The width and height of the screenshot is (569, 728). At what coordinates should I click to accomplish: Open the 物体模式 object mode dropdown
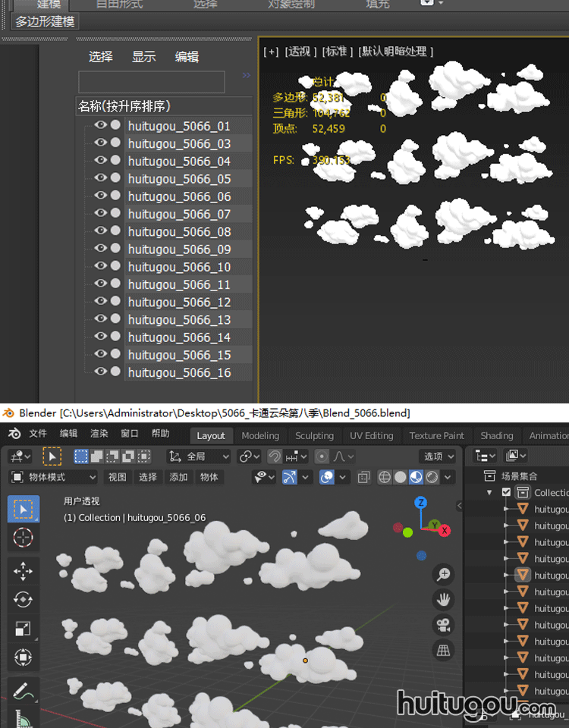(53, 477)
